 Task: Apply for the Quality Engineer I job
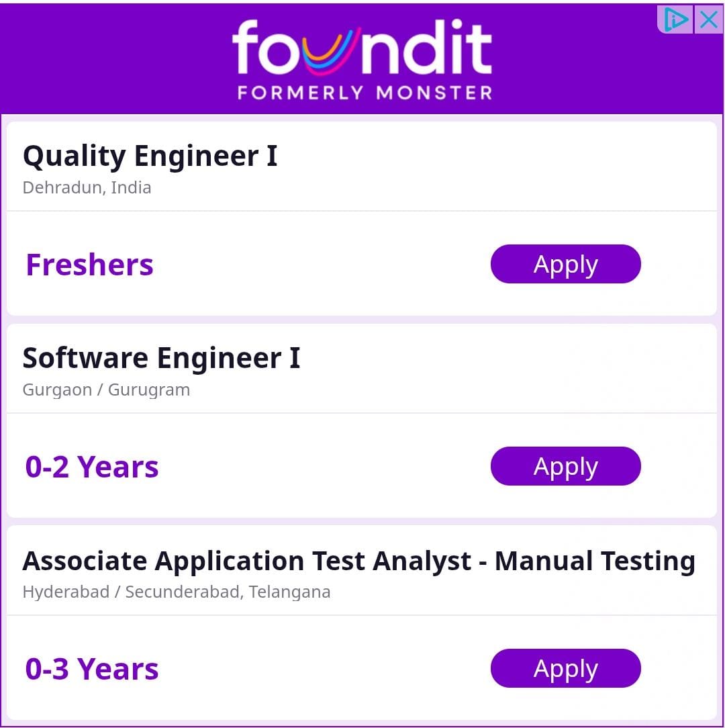(x=565, y=264)
